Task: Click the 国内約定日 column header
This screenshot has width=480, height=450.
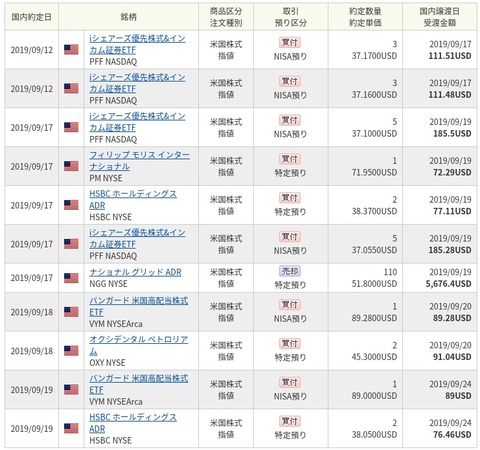Action: [32, 17]
